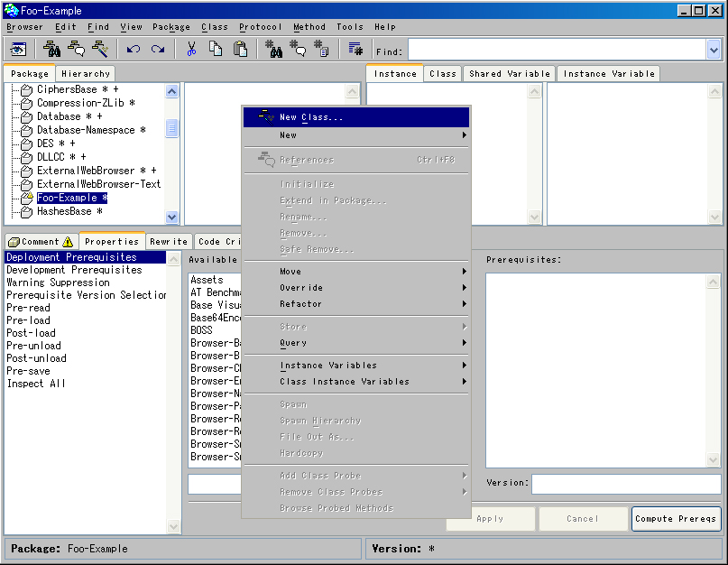Open the Find field dropdown arrow
Screen dimensions: 728x565
tap(714, 50)
